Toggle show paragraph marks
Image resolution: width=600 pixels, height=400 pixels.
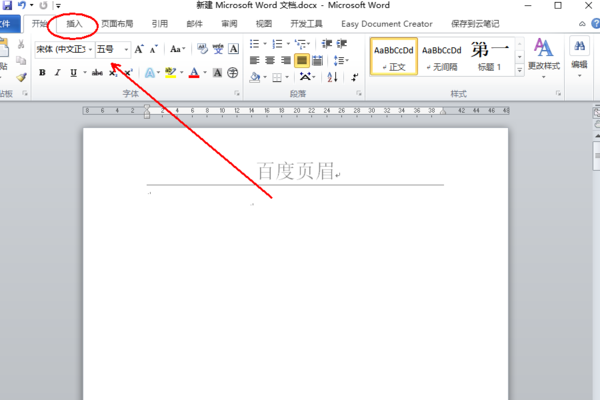tap(355, 77)
